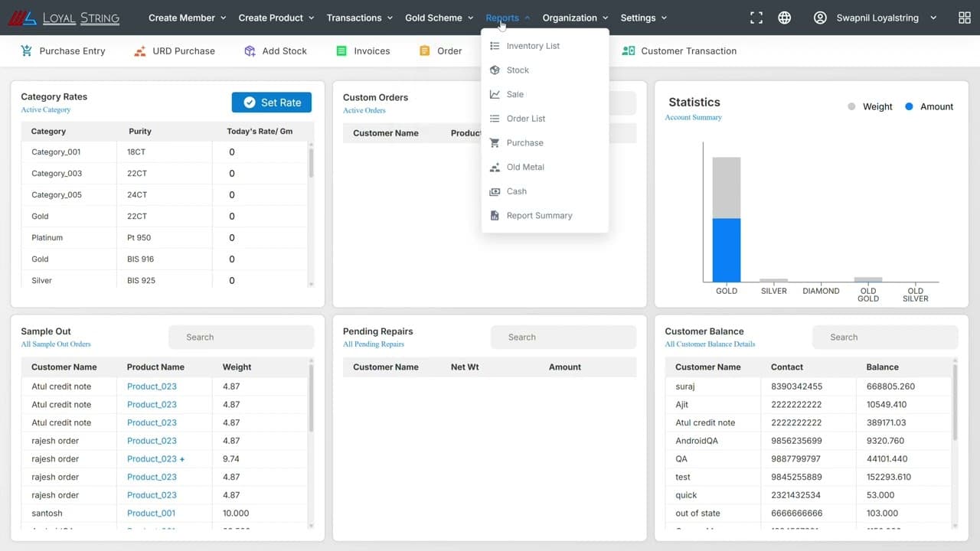Select Stock in the Reports menu

pos(518,70)
